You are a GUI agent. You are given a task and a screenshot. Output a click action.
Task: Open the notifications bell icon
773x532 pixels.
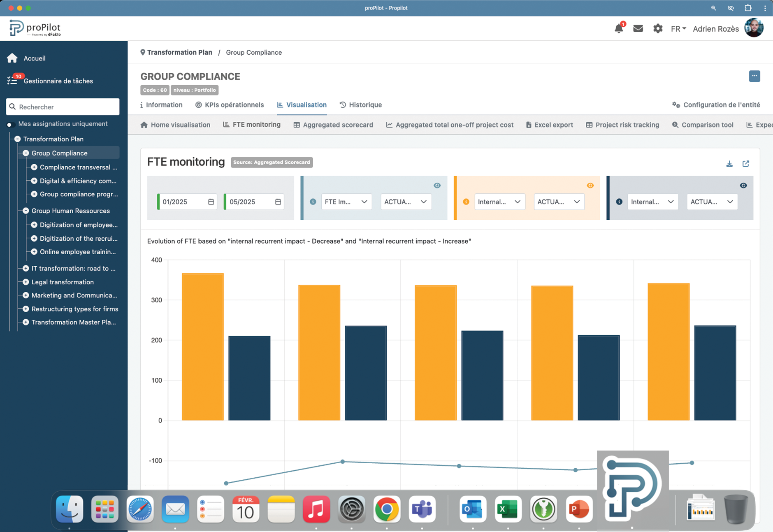(618, 29)
